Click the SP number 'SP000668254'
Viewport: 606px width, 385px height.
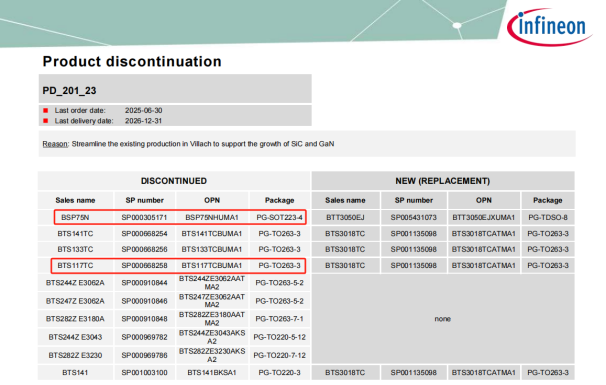(145, 234)
